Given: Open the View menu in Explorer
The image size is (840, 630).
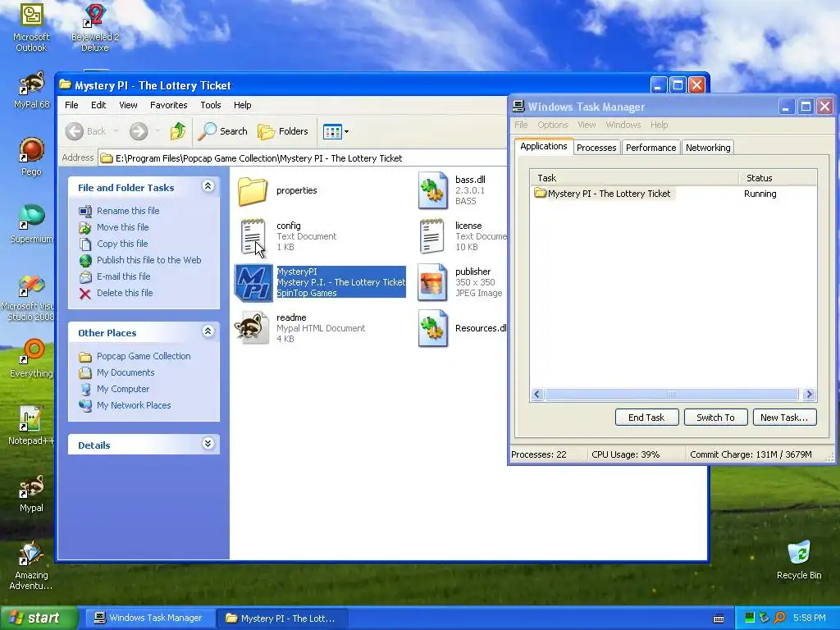Looking at the screenshot, I should 128,105.
